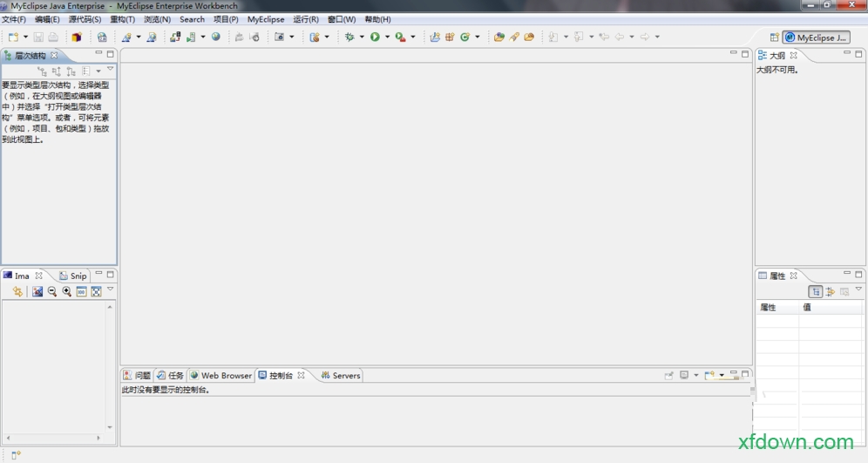
Task: Click the colorful cube toolbar icon
Action: click(77, 37)
